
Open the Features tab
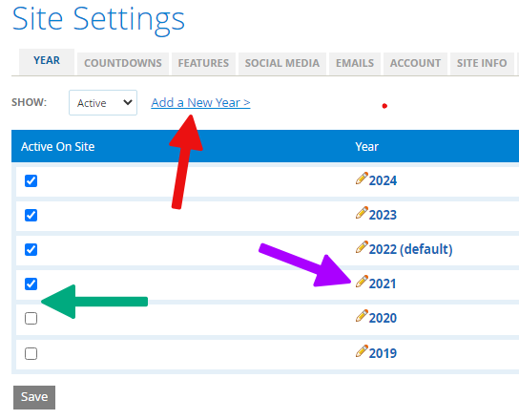click(203, 63)
